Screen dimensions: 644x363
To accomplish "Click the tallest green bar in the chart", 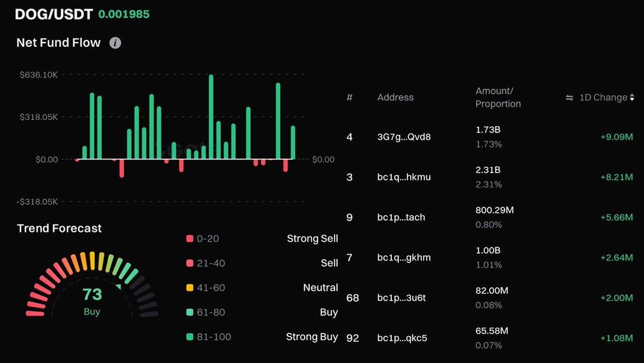I will click(x=211, y=117).
